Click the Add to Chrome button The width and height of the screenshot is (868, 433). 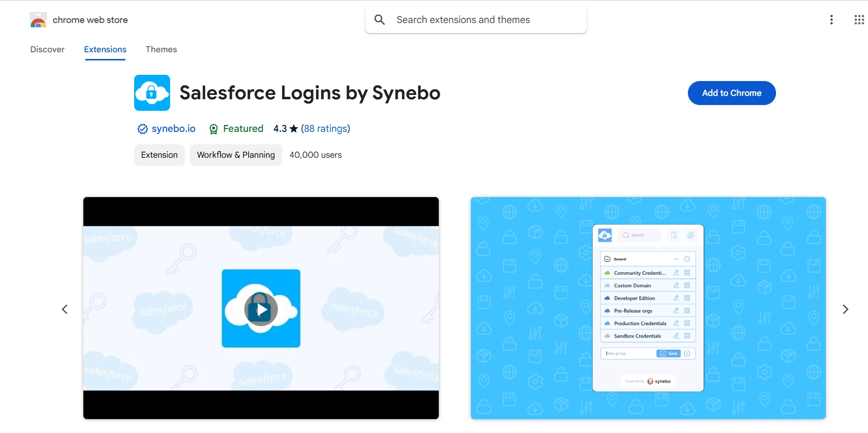[x=731, y=93]
